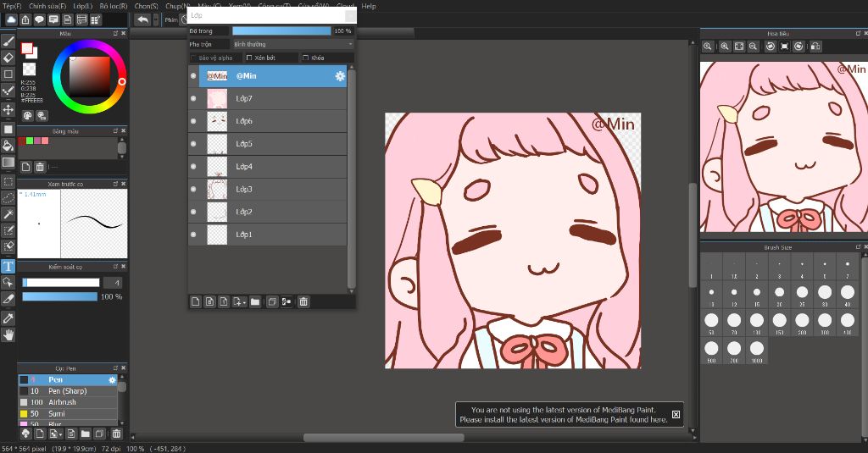The width and height of the screenshot is (868, 453).
Task: Open add-layer dropdown arrow in layer panel
Action: [x=239, y=302]
